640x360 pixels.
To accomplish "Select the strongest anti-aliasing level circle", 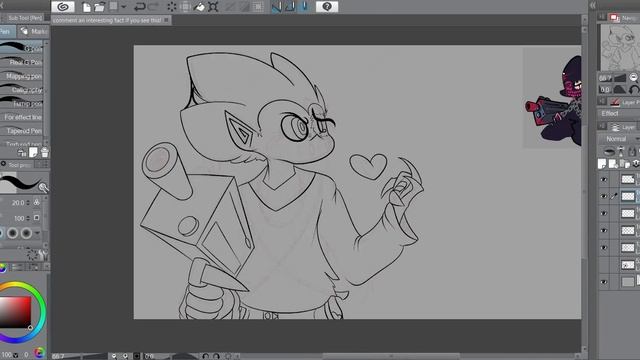I will click(26, 233).
